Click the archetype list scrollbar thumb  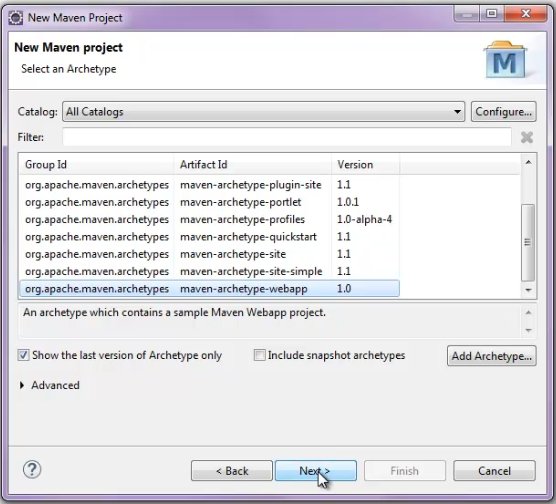[x=528, y=243]
